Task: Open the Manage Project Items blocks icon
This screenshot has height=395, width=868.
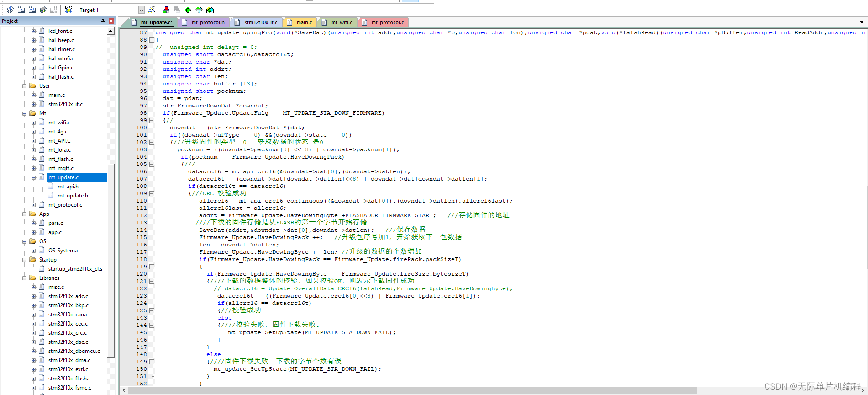Action: pyautogui.click(x=166, y=10)
